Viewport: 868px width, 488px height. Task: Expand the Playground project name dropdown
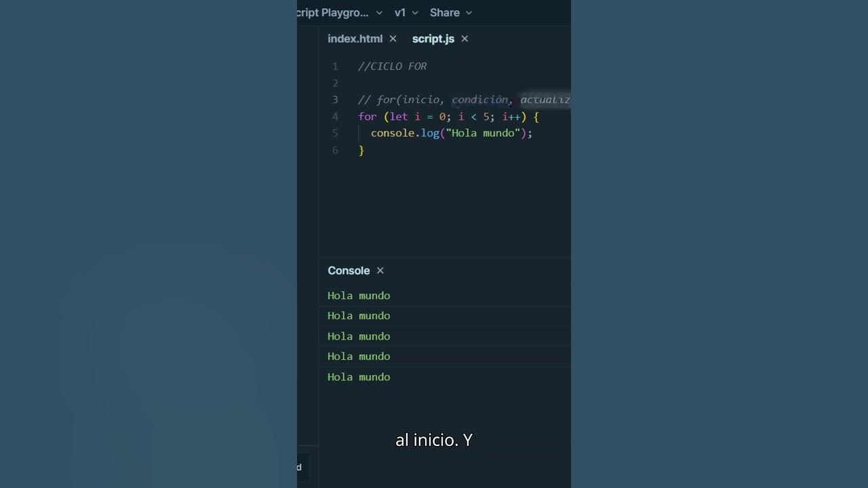pyautogui.click(x=340, y=12)
